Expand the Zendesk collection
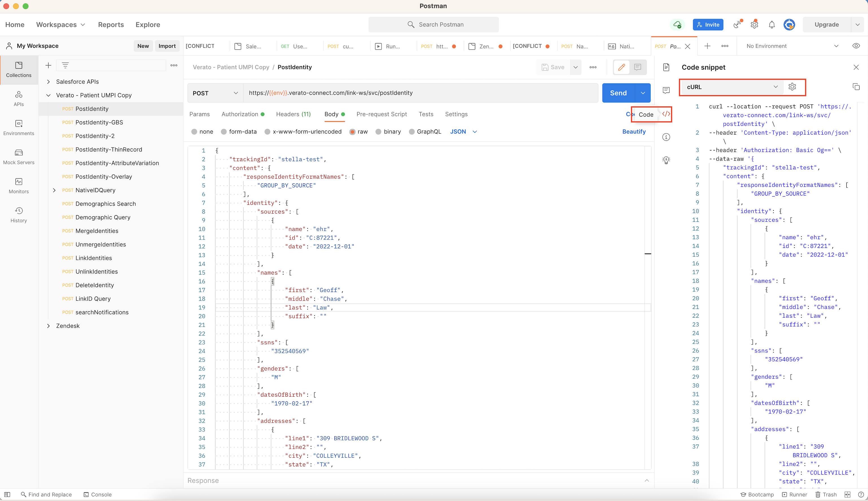 pos(49,326)
